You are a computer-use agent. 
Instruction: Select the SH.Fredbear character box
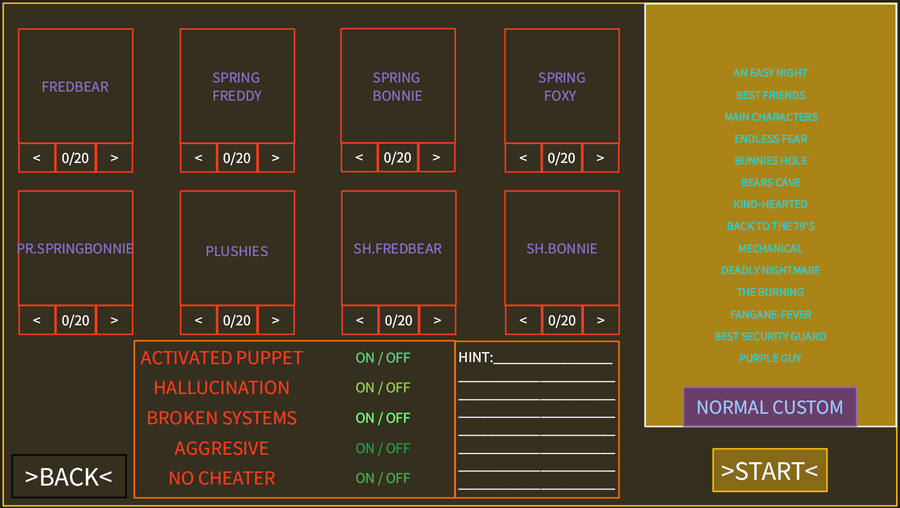coord(398,248)
